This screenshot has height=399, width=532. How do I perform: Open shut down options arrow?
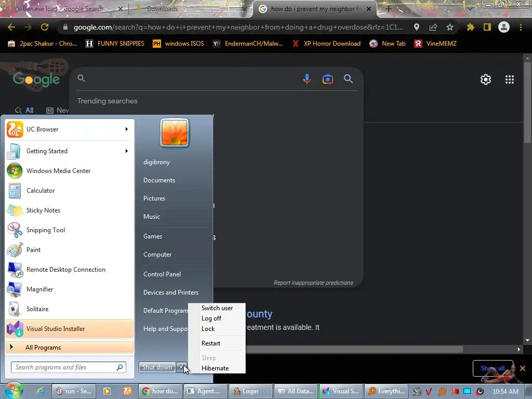(x=182, y=367)
